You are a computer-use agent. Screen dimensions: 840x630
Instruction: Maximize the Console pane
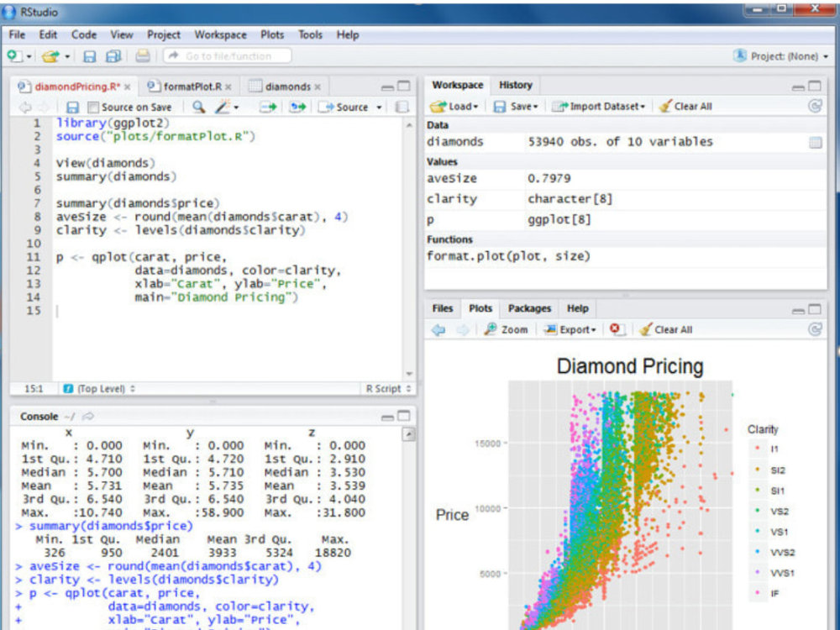coord(404,416)
